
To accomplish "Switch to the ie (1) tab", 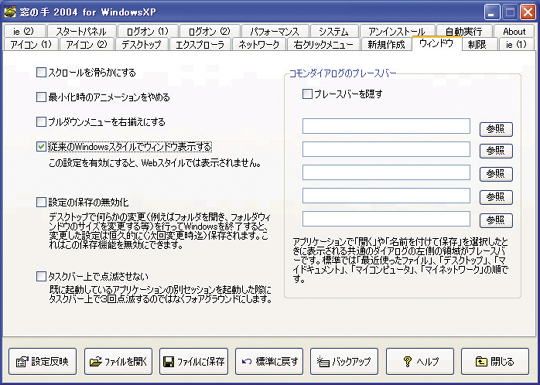I will (x=516, y=44).
